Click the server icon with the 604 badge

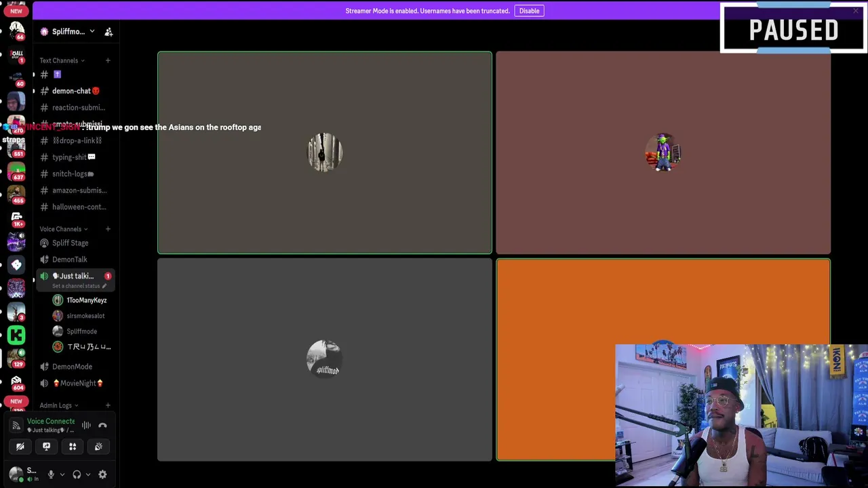pos(16,382)
